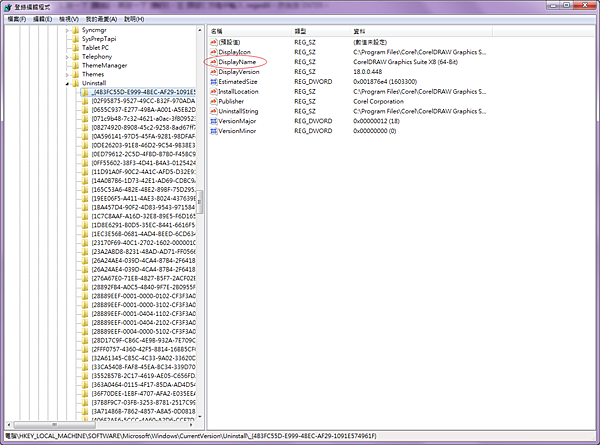Open the 我的最愛(A) menu
The image size is (600, 445).
pos(101,19)
